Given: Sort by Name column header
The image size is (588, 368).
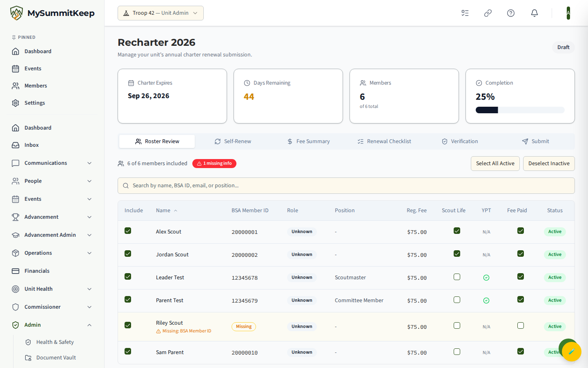Looking at the screenshot, I should click(167, 211).
